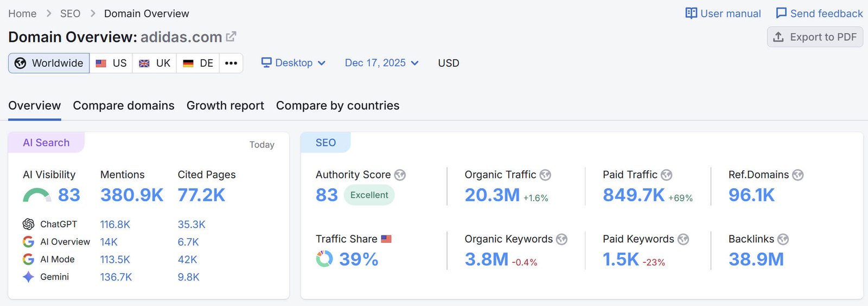The width and height of the screenshot is (868, 306).
Task: Click the Desktop monitor icon
Action: tap(266, 62)
